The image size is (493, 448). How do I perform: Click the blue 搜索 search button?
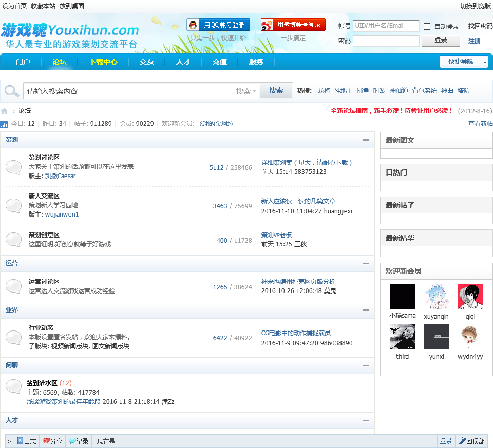[x=276, y=91]
